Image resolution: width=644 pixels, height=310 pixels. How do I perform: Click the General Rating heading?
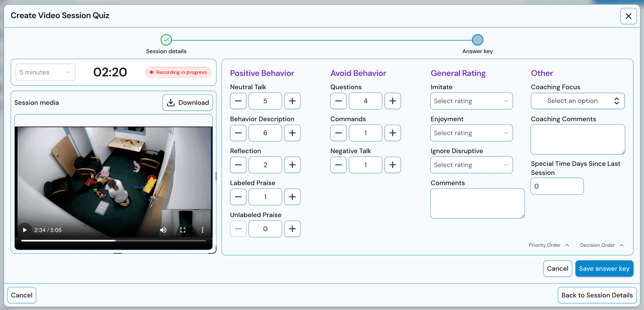(458, 73)
